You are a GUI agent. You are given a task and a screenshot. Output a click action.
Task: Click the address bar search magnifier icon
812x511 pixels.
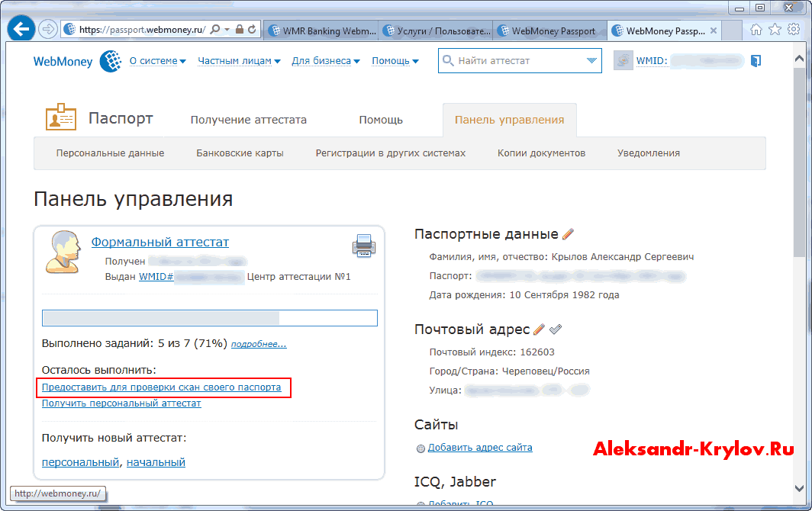[215, 30]
